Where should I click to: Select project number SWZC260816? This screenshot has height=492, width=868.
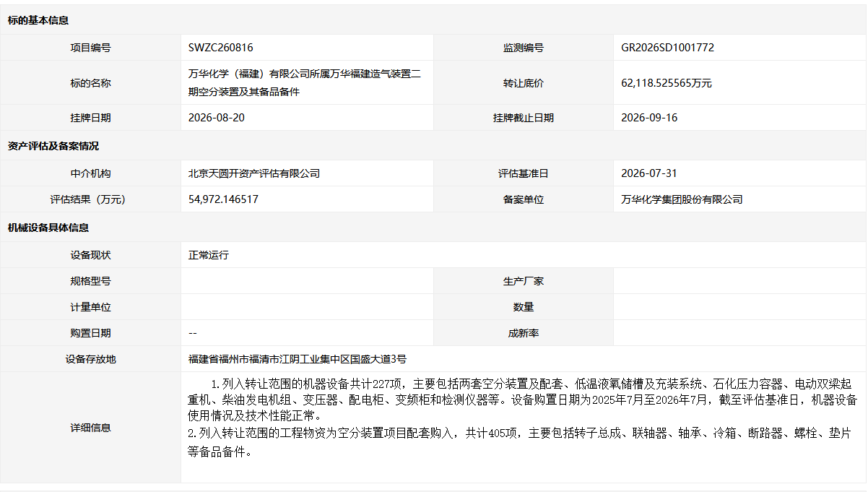[220, 48]
